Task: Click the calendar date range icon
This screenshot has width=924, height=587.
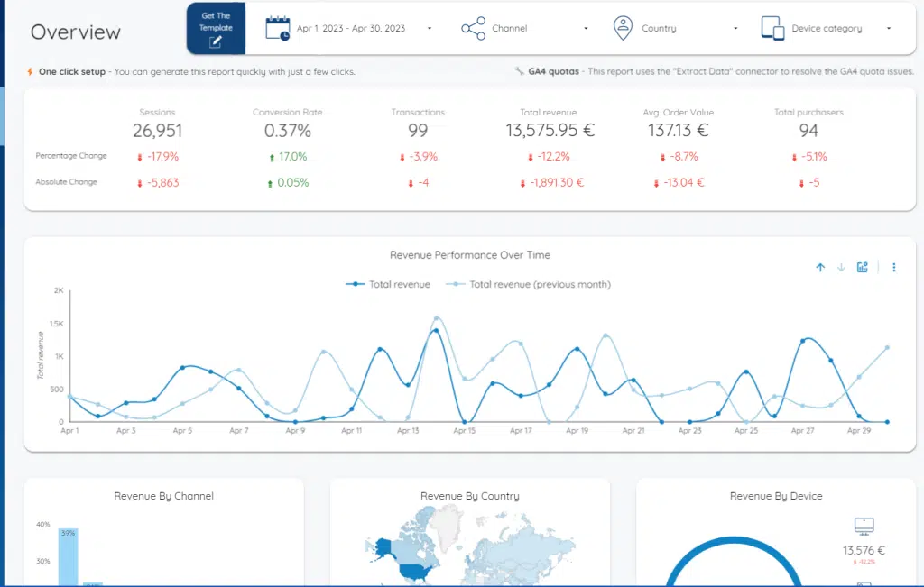Action: 278,28
